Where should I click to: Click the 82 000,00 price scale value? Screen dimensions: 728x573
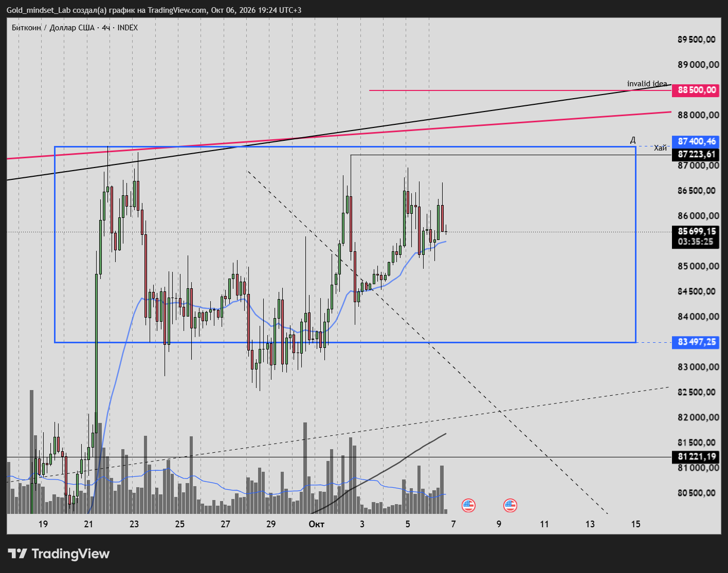[698, 417]
